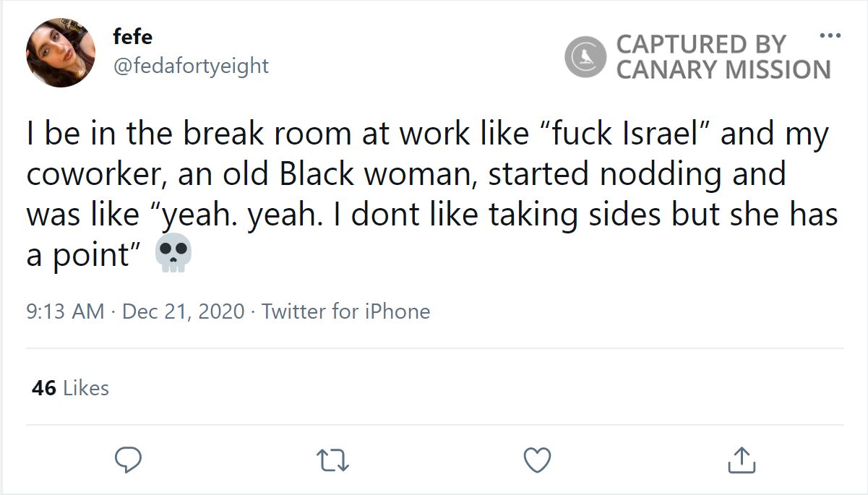
Task: Click the display name "fefe"
Action: (x=133, y=37)
